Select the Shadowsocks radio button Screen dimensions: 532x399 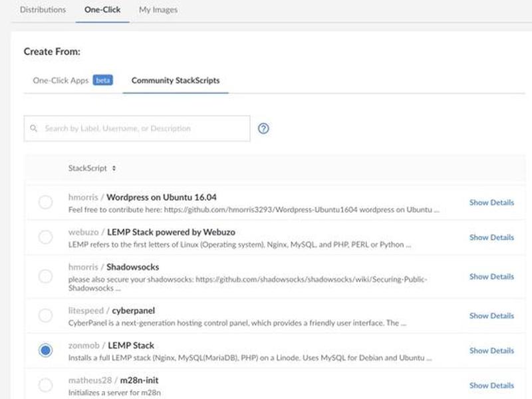tap(45, 276)
